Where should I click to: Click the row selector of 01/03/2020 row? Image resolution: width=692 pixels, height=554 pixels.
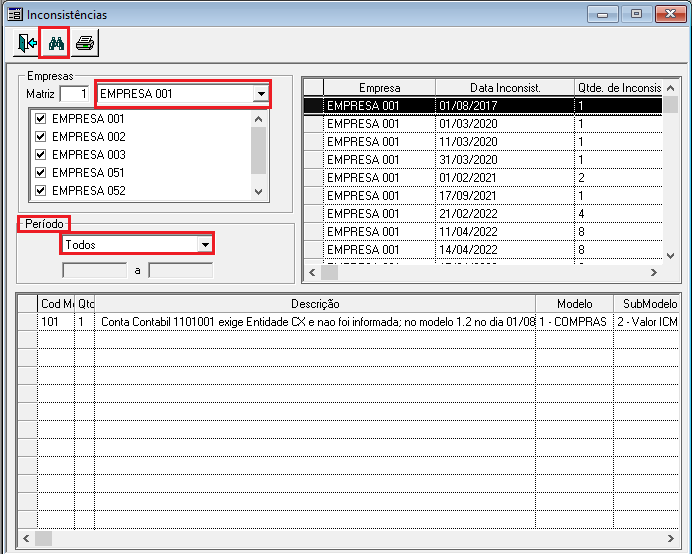[314, 124]
